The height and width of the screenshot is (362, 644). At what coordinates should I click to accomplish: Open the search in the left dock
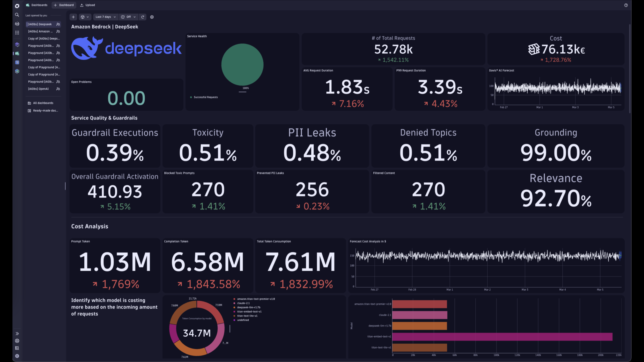point(17,15)
